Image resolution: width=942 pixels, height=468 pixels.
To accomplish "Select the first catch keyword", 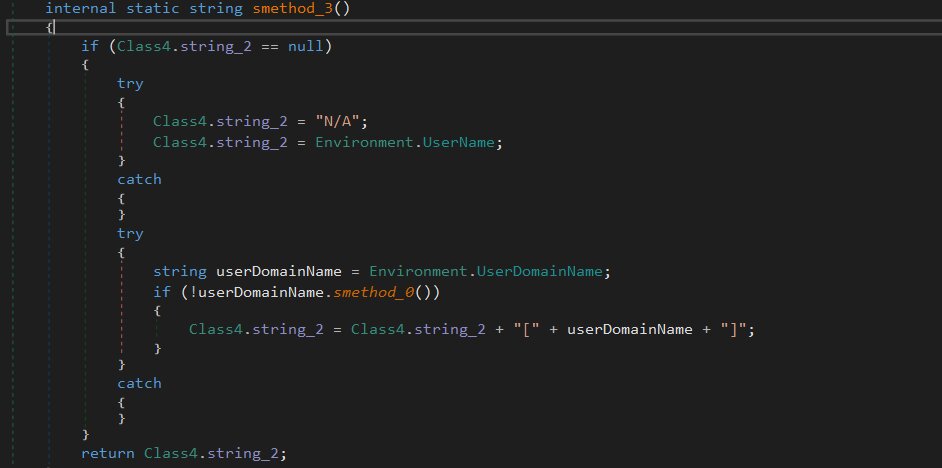I will pyautogui.click(x=139, y=179).
